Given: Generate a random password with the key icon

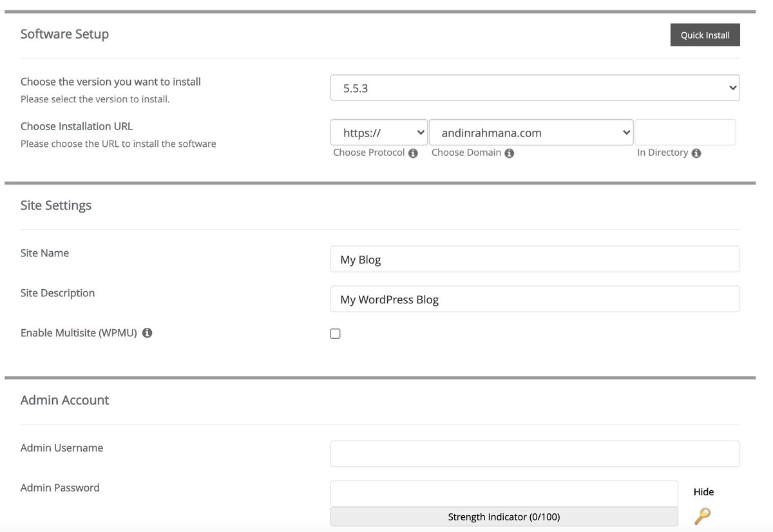Looking at the screenshot, I should (x=702, y=515).
